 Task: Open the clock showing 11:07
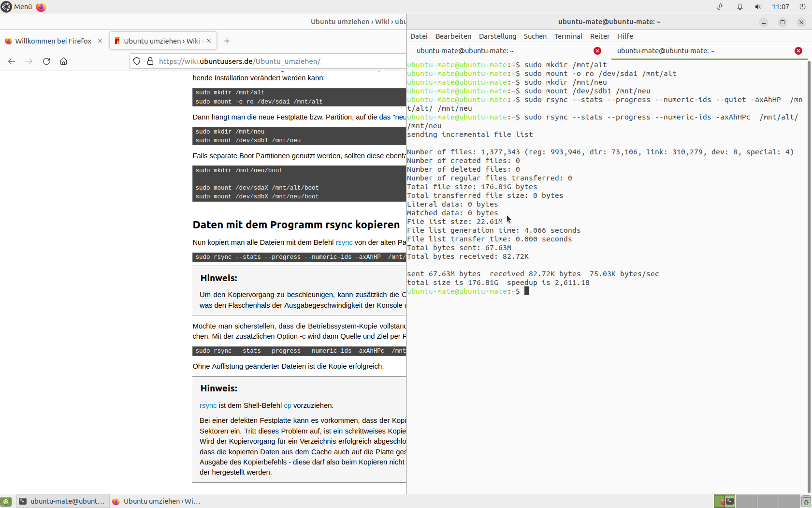(781, 7)
